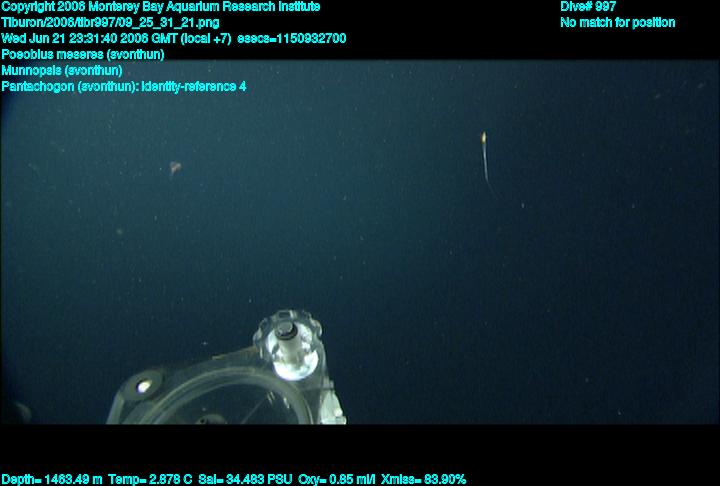Click the Xmiss= 83.90% reading

tap(423, 480)
